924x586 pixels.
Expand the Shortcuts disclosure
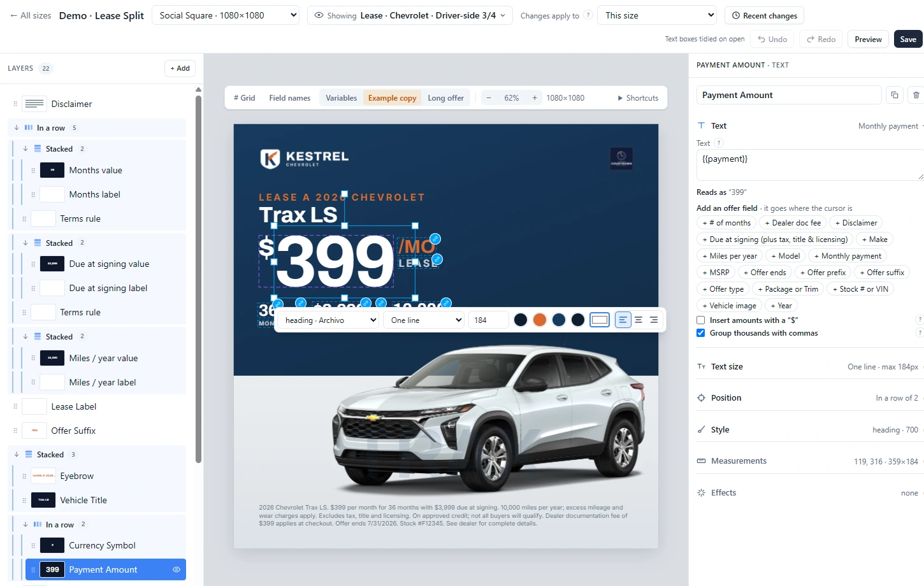pos(638,98)
